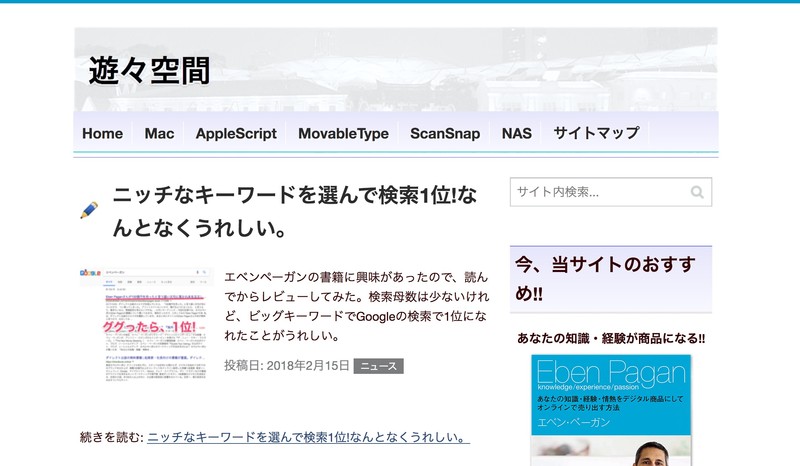Click the ニュース category tag
800x466 pixels.
pos(379,366)
